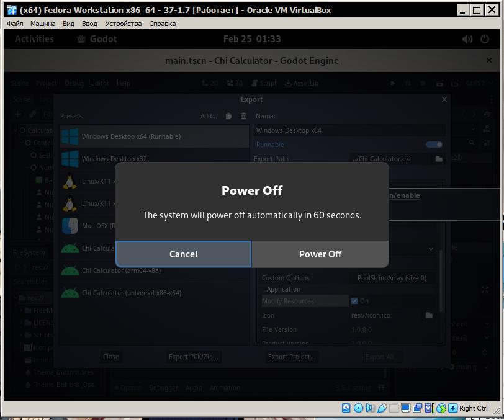Click the Export Path field Chi Calculator.exe

(x=391, y=159)
